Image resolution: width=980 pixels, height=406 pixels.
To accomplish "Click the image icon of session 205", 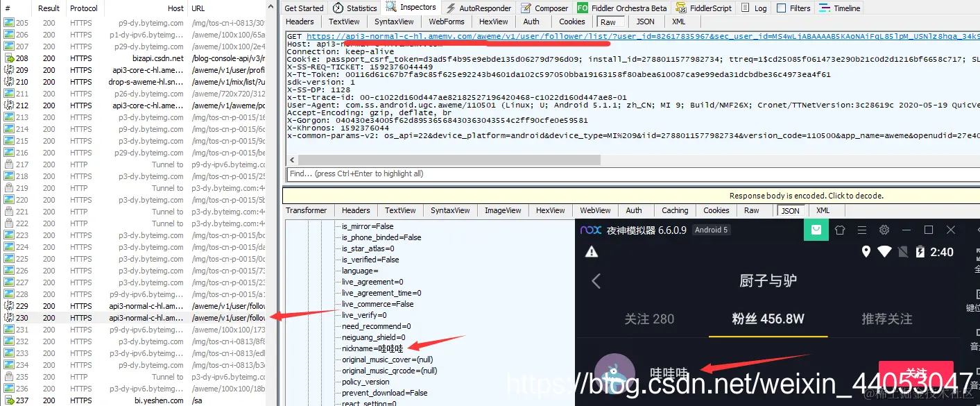I will 9,23.
